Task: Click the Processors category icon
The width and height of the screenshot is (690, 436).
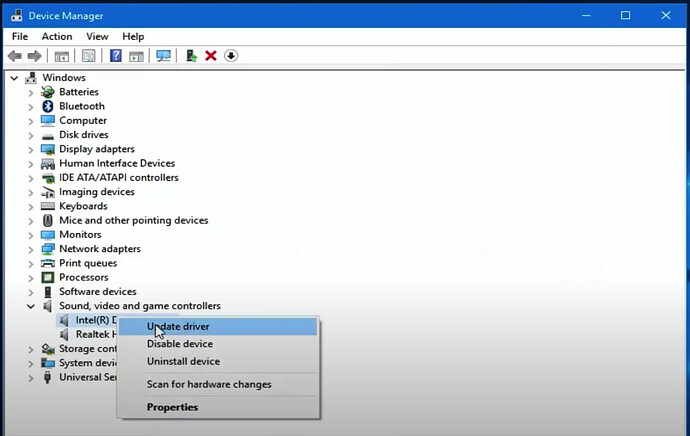Action: coord(48,278)
